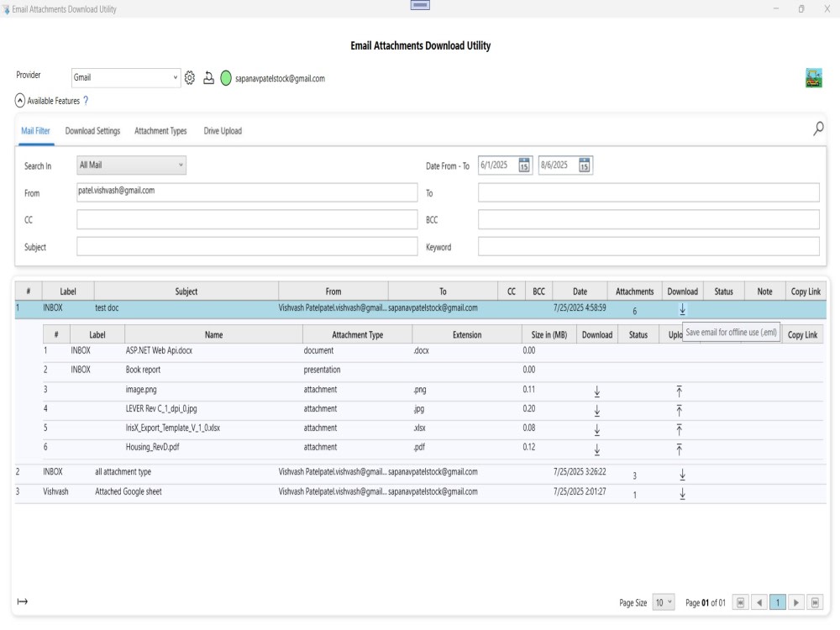Open the Date To calendar picker
The image size is (840, 630).
(584, 165)
